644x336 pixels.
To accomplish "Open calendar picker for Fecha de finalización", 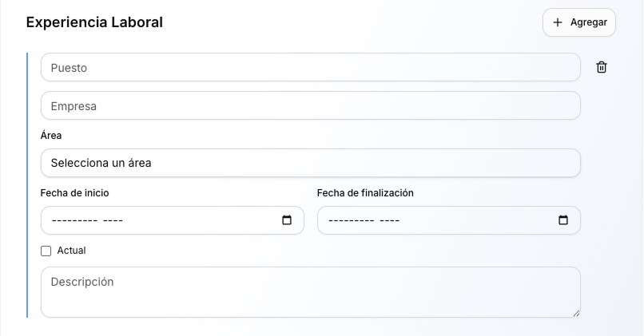I will 563,220.
